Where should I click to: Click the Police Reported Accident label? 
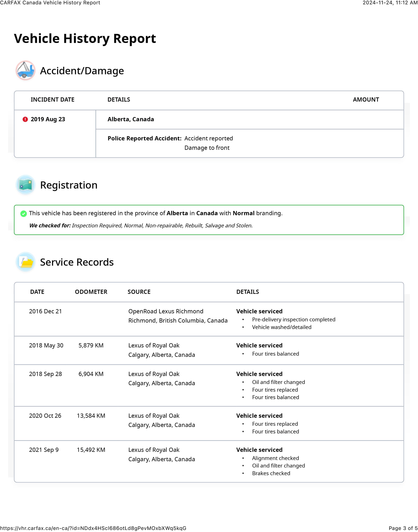tap(144, 138)
